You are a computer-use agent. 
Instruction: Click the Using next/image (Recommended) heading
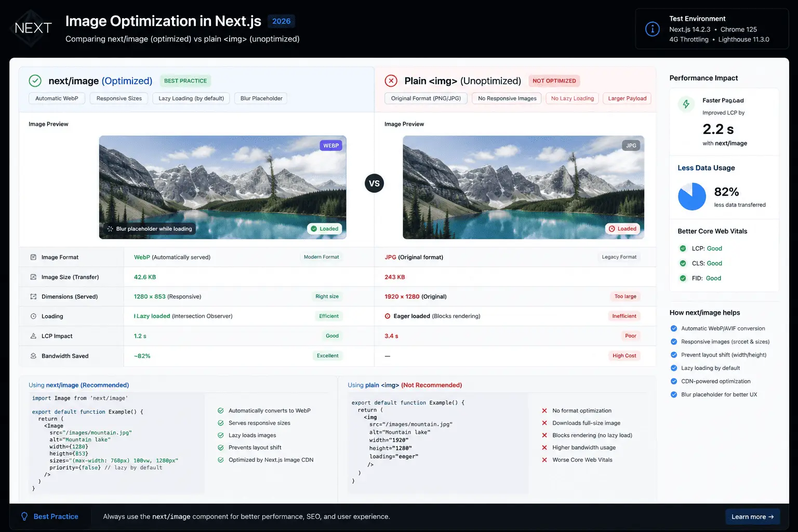pos(78,385)
